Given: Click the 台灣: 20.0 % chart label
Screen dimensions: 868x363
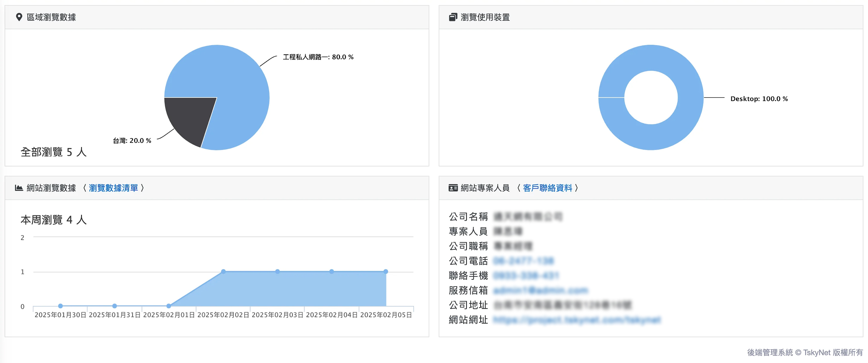Looking at the screenshot, I should coord(132,141).
